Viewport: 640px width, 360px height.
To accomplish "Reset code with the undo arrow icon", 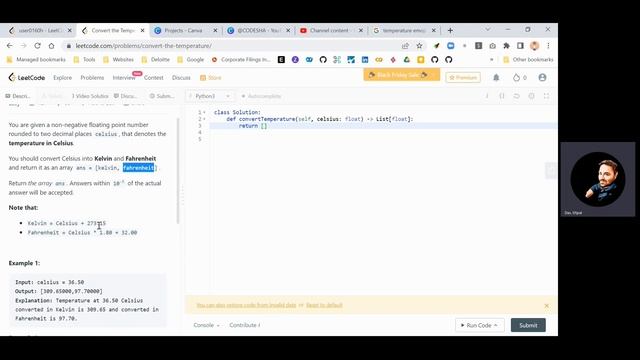I will click(x=516, y=96).
